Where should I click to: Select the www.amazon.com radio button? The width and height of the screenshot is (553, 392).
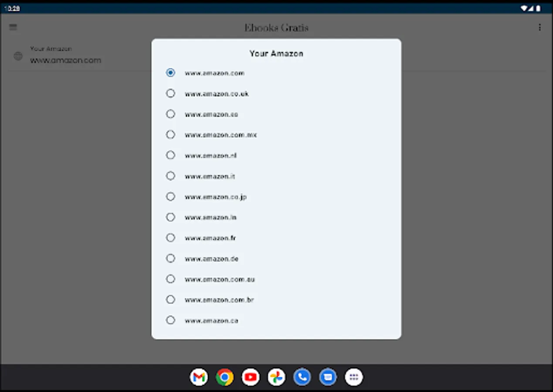click(170, 73)
